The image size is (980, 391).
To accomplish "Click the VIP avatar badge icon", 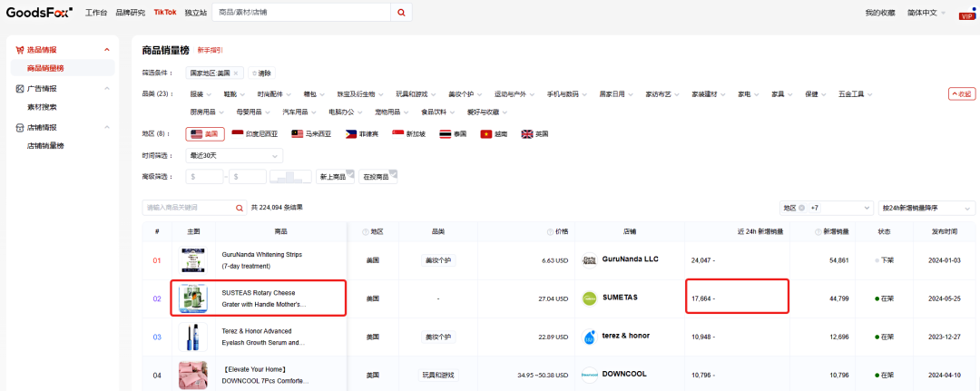I will tap(967, 13).
